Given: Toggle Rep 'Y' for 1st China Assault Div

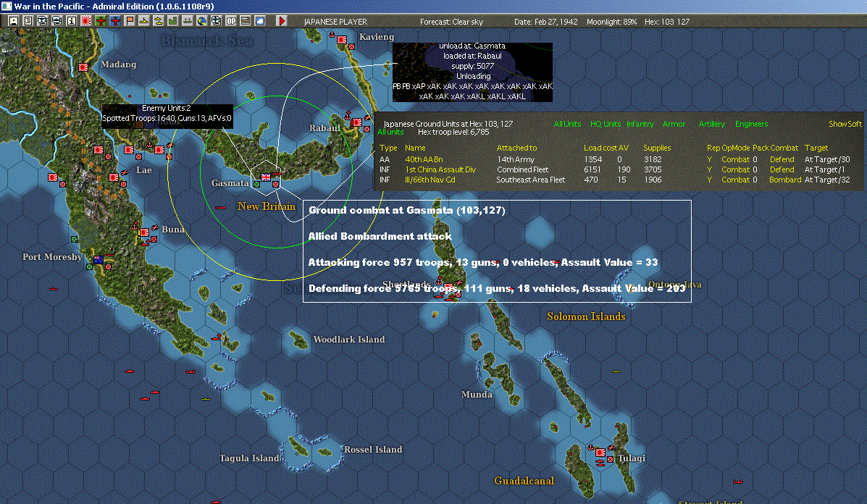Looking at the screenshot, I should [x=709, y=169].
